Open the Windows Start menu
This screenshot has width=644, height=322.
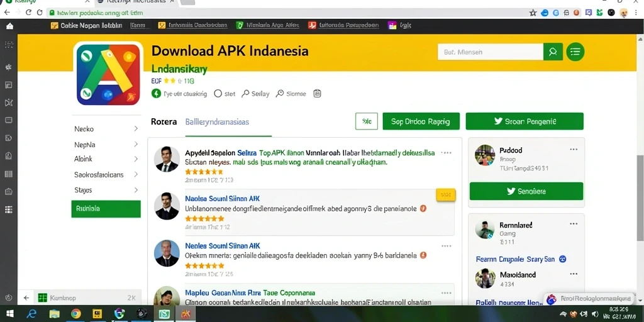pos(9,314)
